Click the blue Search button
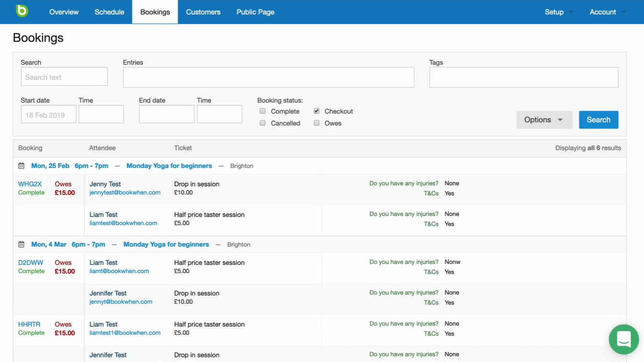Image resolution: width=644 pixels, height=362 pixels. point(599,120)
